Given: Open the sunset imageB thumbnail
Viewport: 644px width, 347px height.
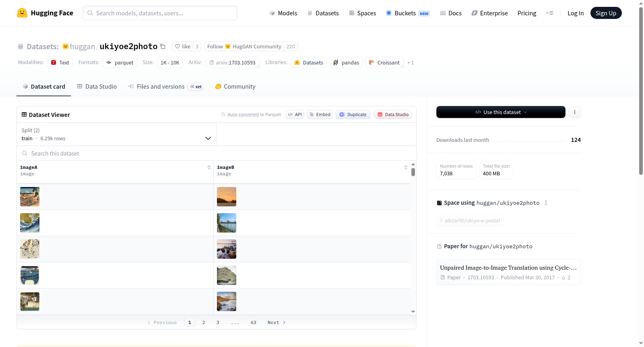Looking at the screenshot, I should (x=227, y=197).
